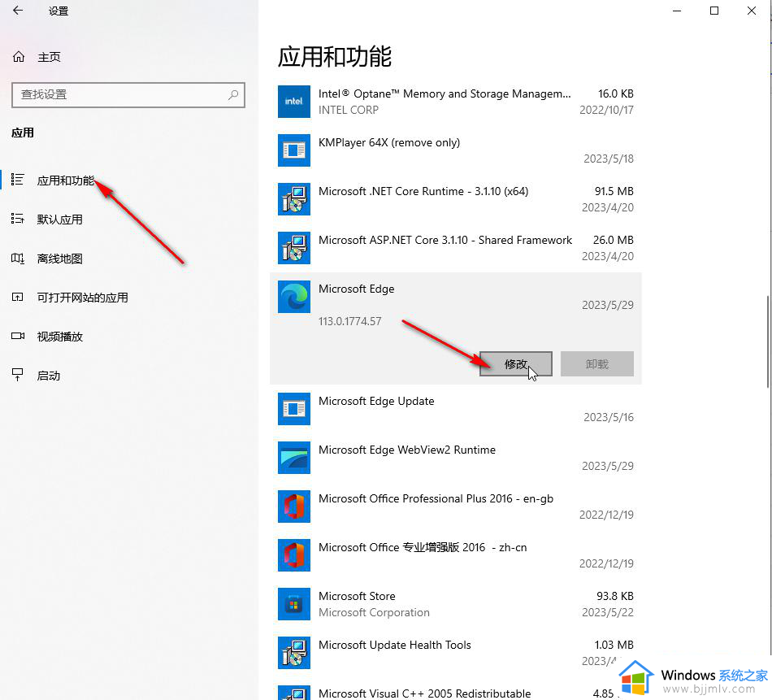772x700 pixels.
Task: Click the apps list vertical scrollbar
Action: 768,341
